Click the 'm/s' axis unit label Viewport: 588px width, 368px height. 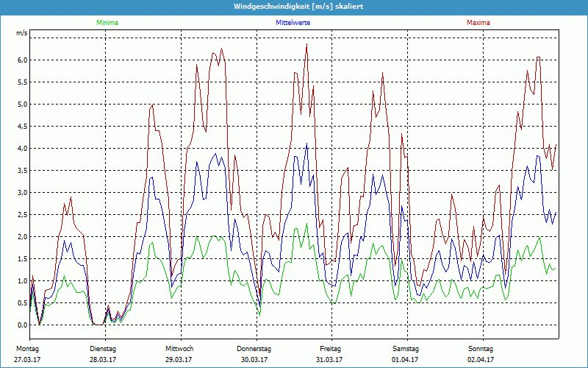pyautogui.click(x=22, y=33)
